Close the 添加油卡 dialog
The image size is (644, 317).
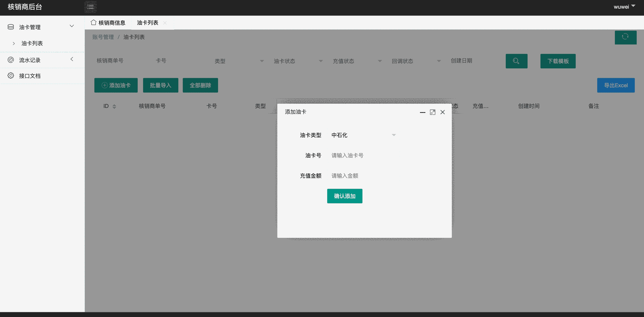(x=442, y=112)
